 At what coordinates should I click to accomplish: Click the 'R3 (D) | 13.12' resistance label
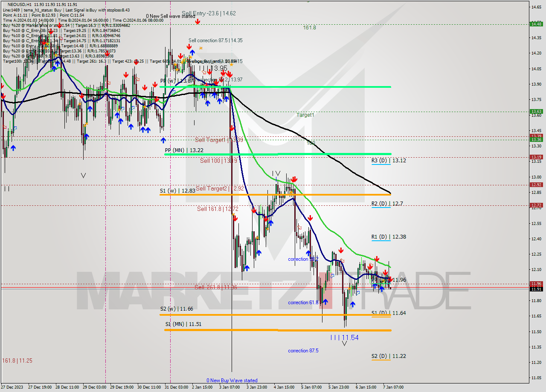click(389, 161)
